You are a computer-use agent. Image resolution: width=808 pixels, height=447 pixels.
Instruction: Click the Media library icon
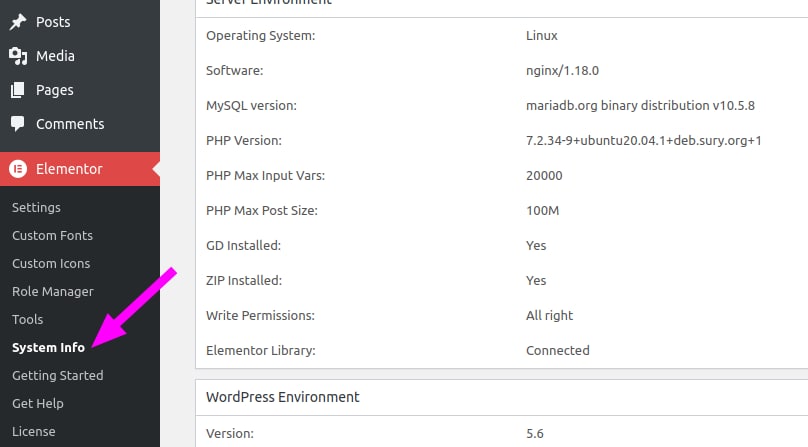point(18,56)
